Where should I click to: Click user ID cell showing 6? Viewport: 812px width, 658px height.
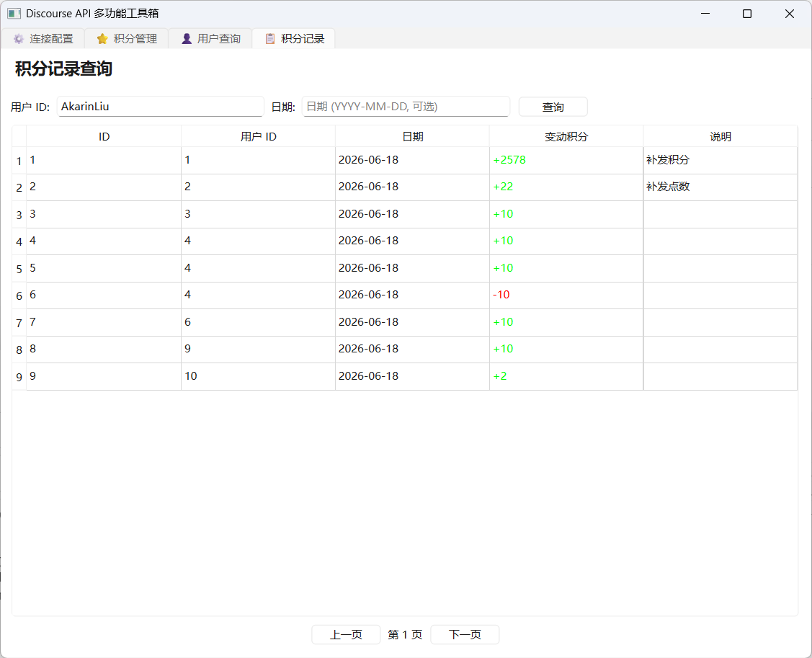coord(259,322)
